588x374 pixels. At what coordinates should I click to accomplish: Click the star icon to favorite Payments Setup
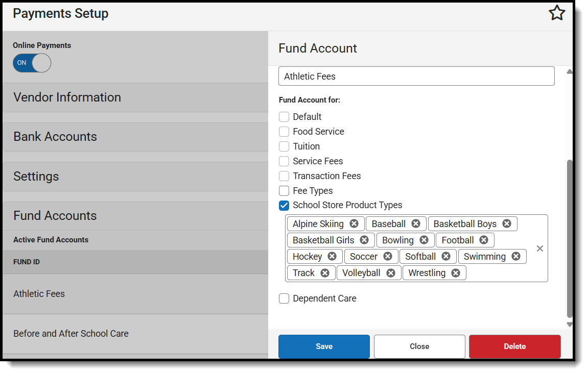click(x=557, y=13)
